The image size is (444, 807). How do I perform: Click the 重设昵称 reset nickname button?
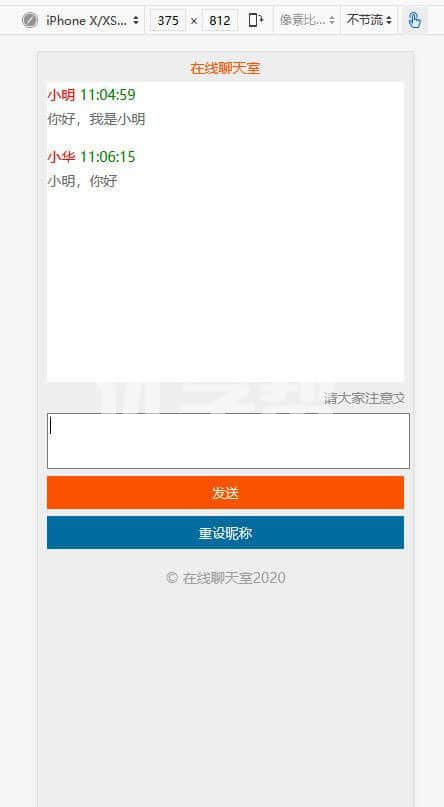click(225, 533)
